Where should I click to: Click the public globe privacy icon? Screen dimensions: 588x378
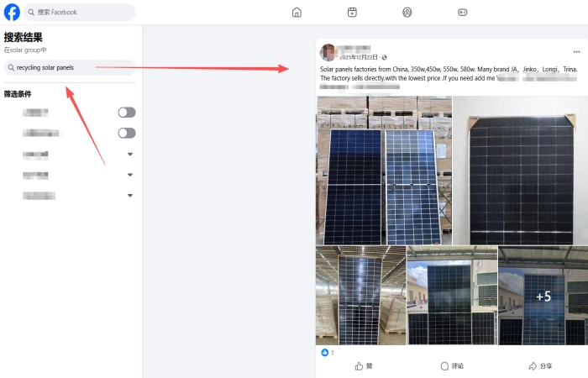[385, 57]
